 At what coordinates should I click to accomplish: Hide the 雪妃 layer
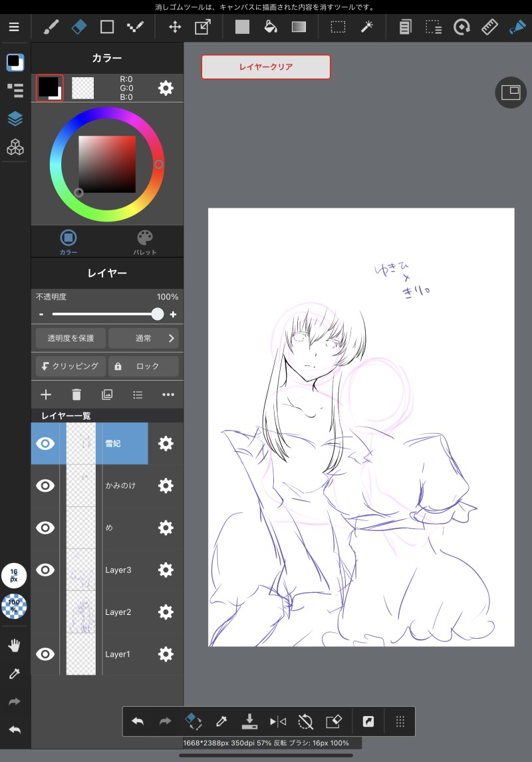coord(45,443)
